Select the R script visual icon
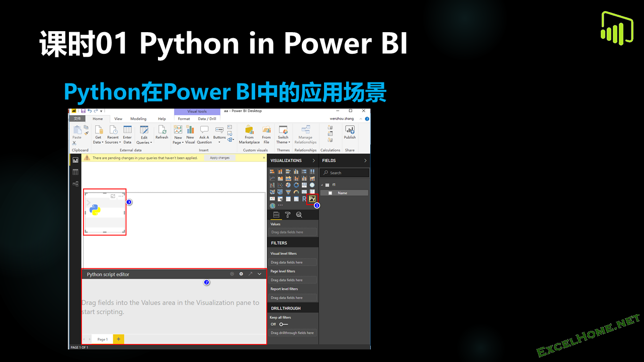 pyautogui.click(x=304, y=199)
